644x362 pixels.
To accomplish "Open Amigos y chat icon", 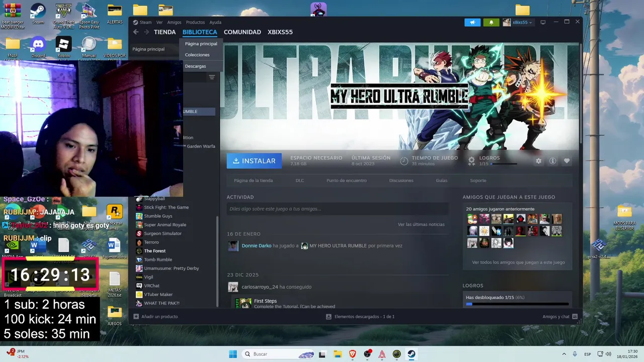I will pyautogui.click(x=575, y=317).
